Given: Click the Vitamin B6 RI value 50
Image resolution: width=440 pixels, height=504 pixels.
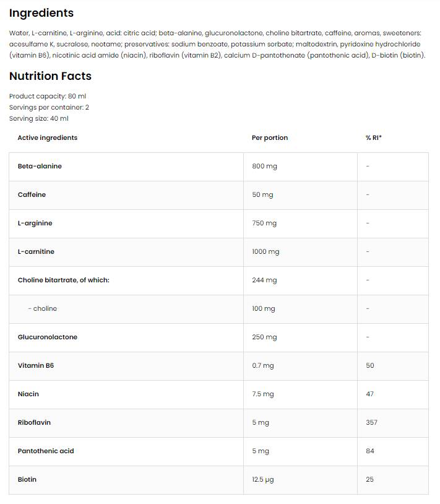Looking at the screenshot, I should 370,365.
